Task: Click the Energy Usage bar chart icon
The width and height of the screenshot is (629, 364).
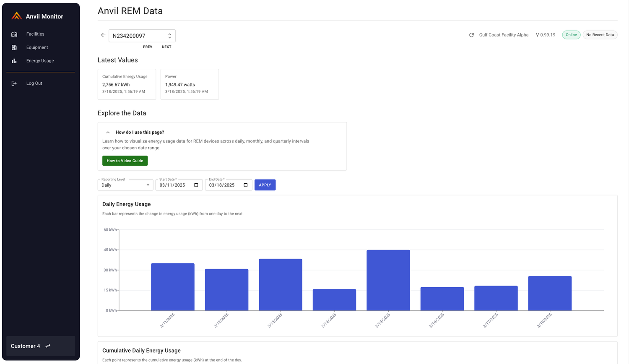Action: 14,61
